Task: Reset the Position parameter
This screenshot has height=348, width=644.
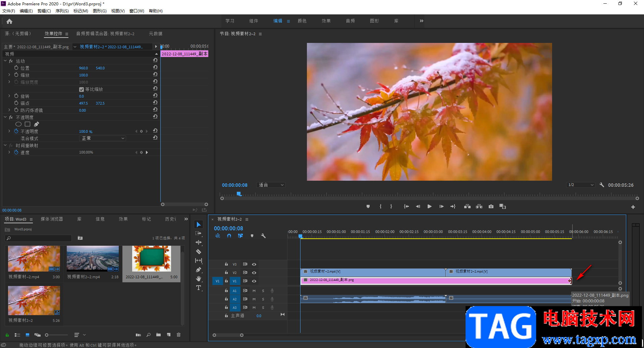Action: [x=155, y=68]
